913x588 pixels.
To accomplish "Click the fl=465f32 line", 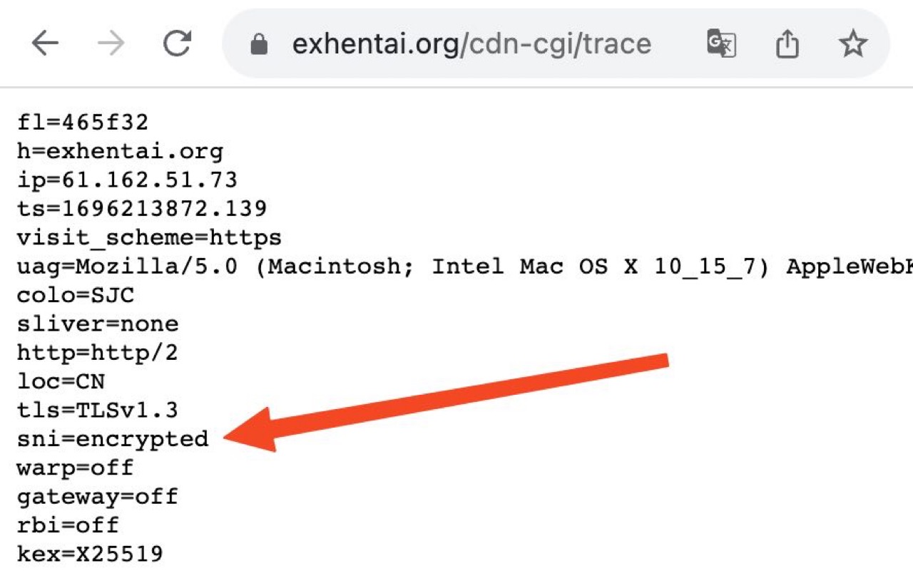I will (x=83, y=123).
